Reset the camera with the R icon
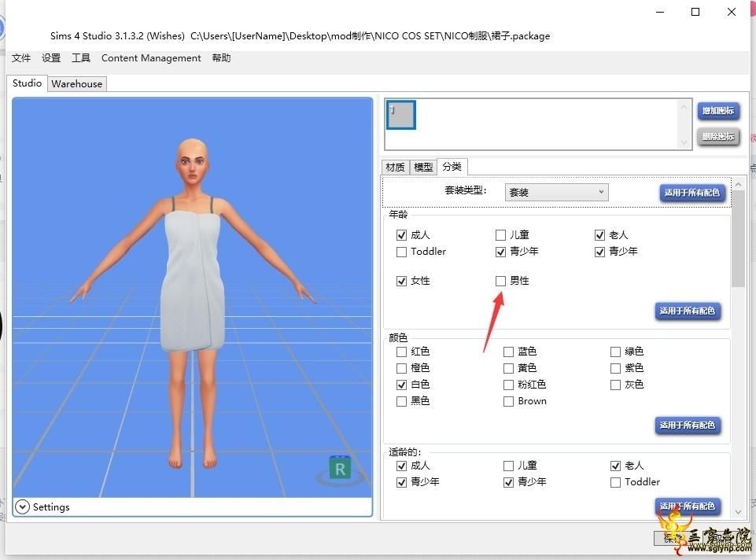756x560 pixels. 340,467
